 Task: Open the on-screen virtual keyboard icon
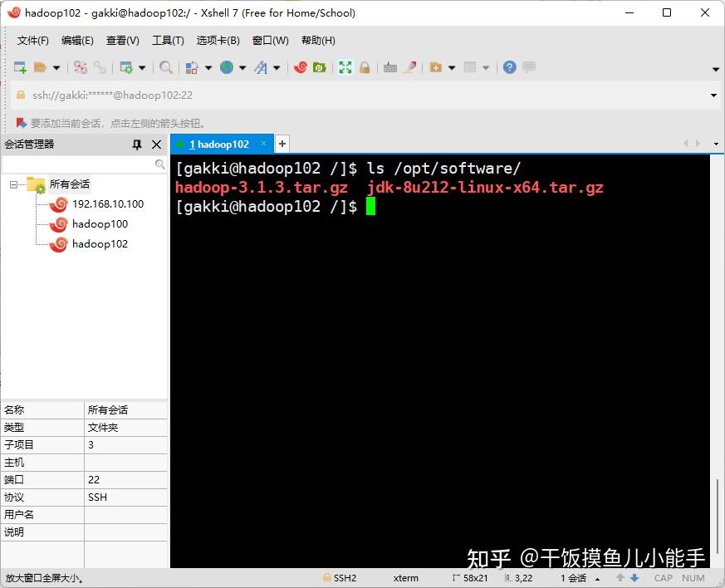[x=390, y=67]
